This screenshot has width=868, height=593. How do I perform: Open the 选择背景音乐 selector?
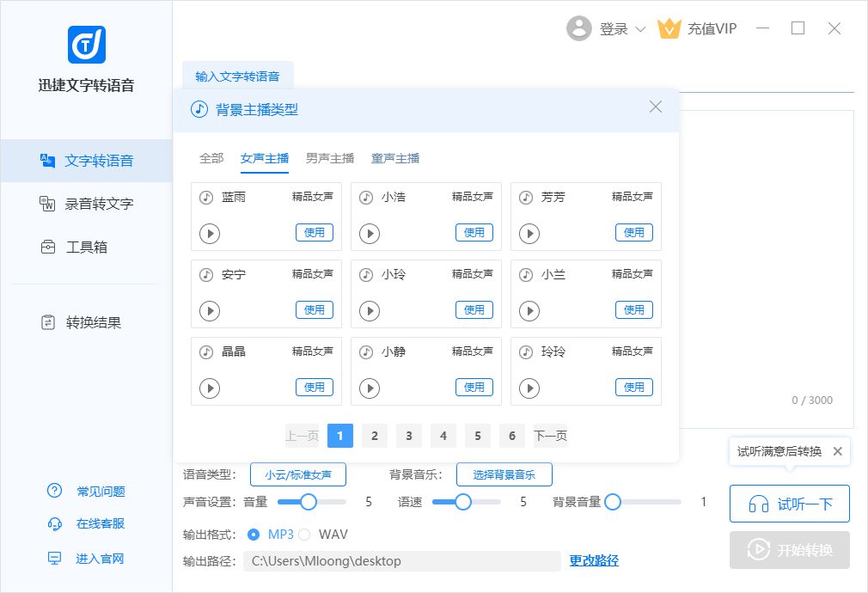pyautogui.click(x=504, y=474)
